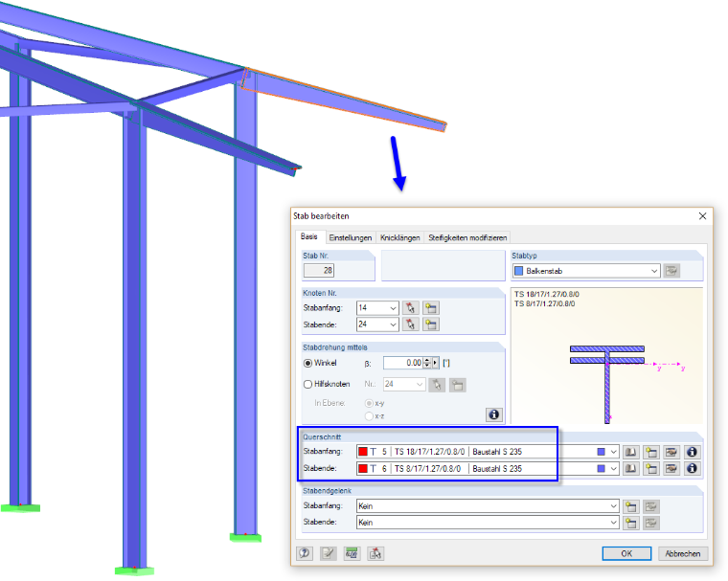Click the empty comment box beside Stab Nr.
This screenshot has height=581, width=728.
click(443, 266)
